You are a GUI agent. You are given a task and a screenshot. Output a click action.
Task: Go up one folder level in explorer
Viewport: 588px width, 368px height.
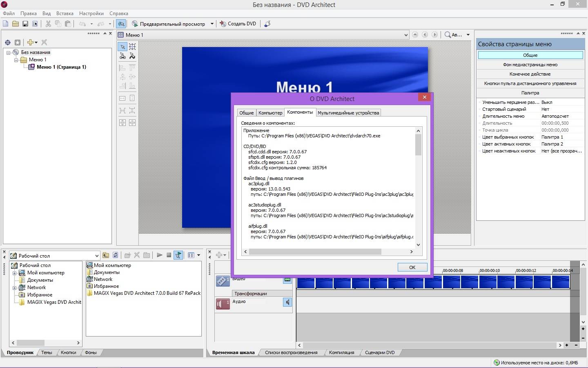pos(106,255)
